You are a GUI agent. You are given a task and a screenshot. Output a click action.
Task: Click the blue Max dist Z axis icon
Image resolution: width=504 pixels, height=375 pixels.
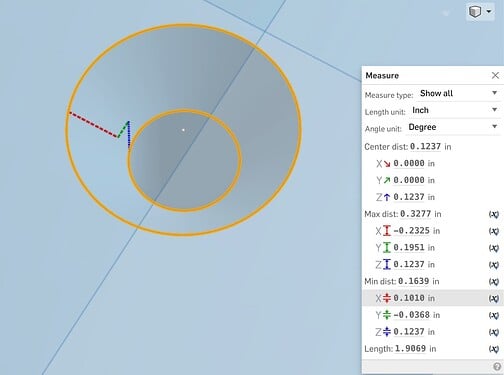(387, 264)
